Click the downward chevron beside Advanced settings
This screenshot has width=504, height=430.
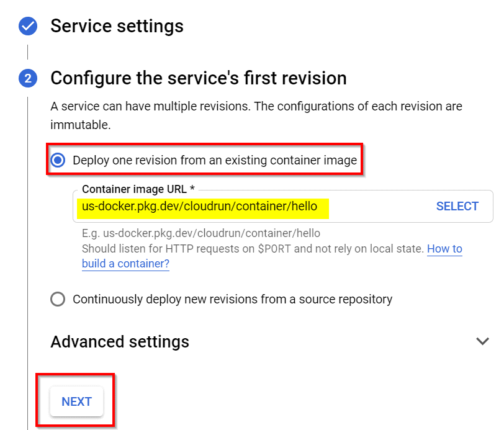pyautogui.click(x=482, y=341)
